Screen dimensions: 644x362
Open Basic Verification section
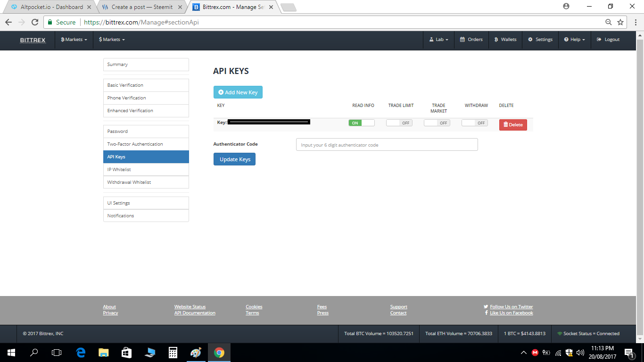(146, 85)
